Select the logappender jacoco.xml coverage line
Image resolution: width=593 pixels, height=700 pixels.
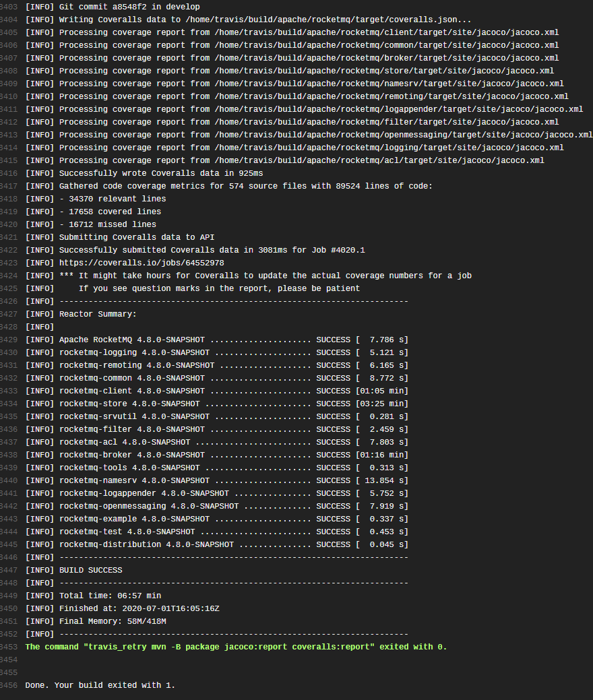304,109
